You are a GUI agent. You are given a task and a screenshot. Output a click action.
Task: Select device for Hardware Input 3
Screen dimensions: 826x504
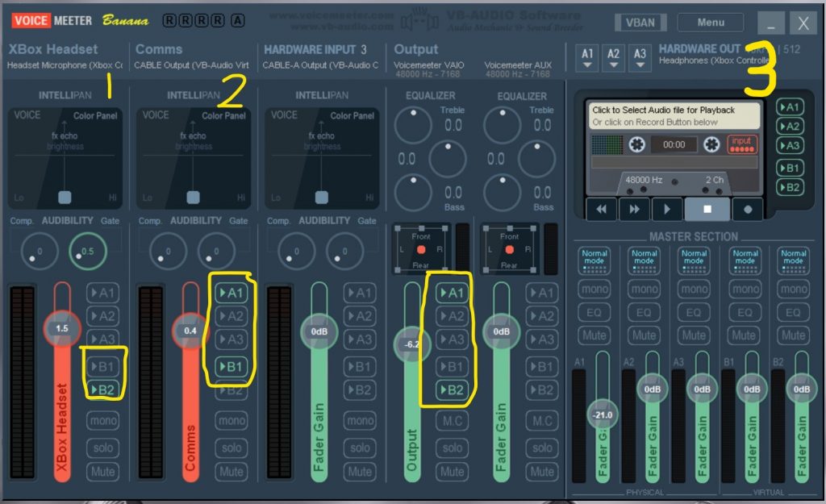click(x=320, y=65)
